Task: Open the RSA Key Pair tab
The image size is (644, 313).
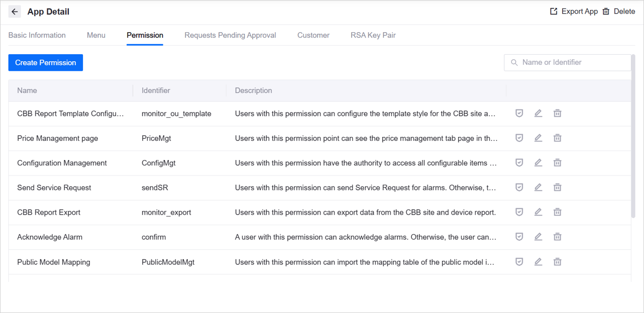Action: 373,35
